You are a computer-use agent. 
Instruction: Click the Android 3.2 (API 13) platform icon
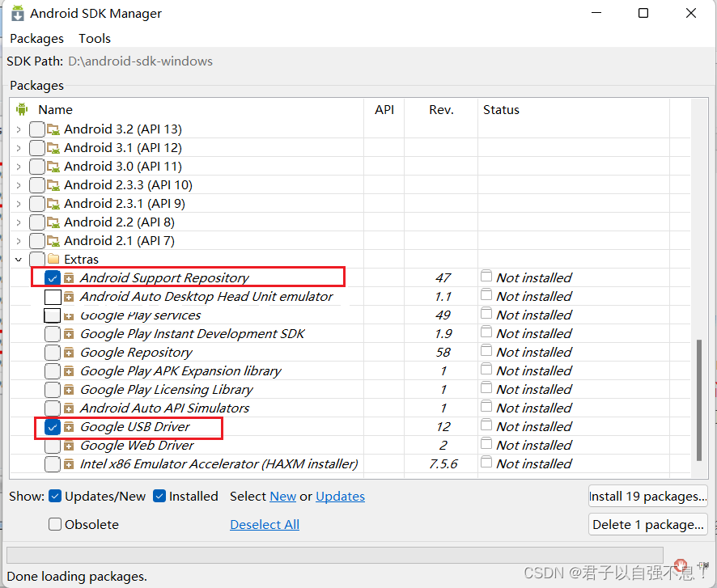(53, 129)
